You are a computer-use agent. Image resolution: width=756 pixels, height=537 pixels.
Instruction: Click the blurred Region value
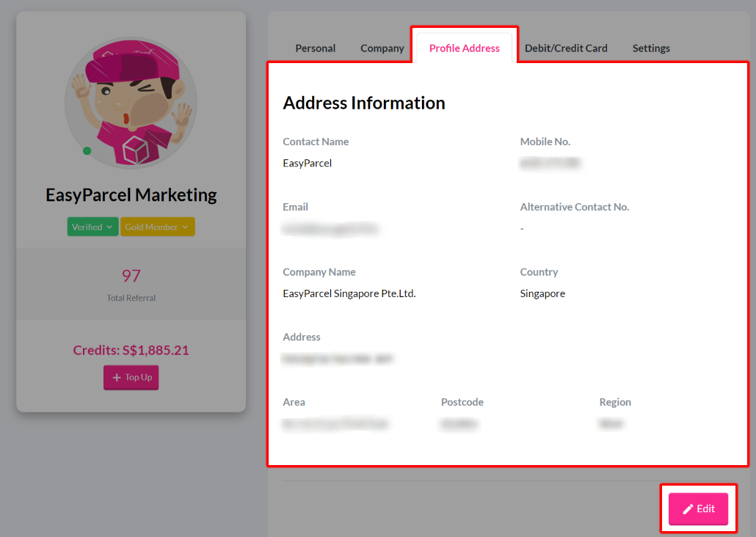pyautogui.click(x=611, y=424)
